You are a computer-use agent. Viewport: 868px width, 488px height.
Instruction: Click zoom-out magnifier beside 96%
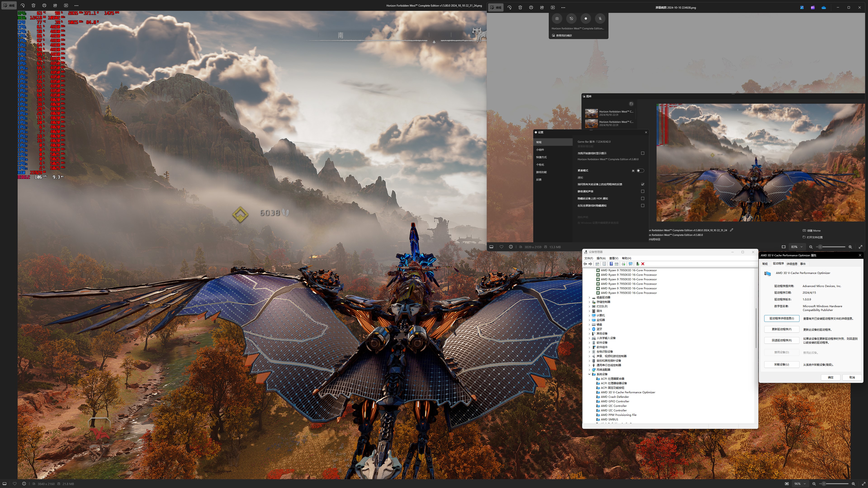pyautogui.click(x=814, y=484)
